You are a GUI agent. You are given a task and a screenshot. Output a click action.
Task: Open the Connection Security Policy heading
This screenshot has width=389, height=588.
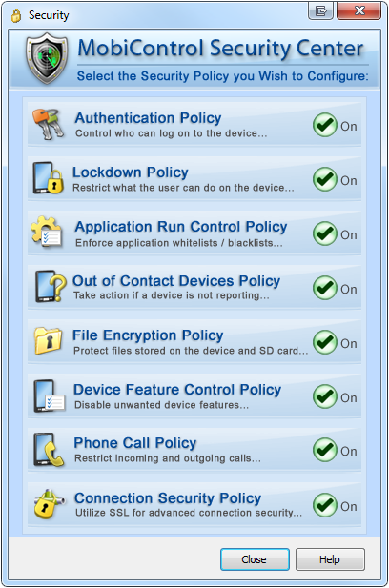coord(168,498)
